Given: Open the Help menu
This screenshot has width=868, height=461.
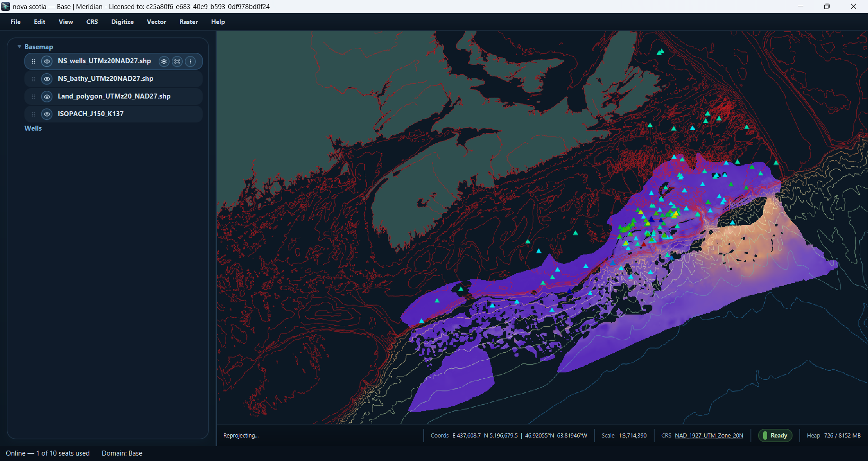Looking at the screenshot, I should pos(218,22).
